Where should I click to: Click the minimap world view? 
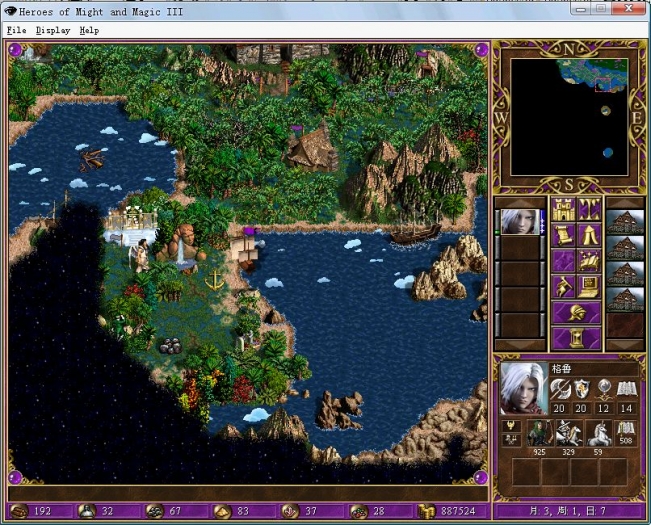(x=569, y=117)
